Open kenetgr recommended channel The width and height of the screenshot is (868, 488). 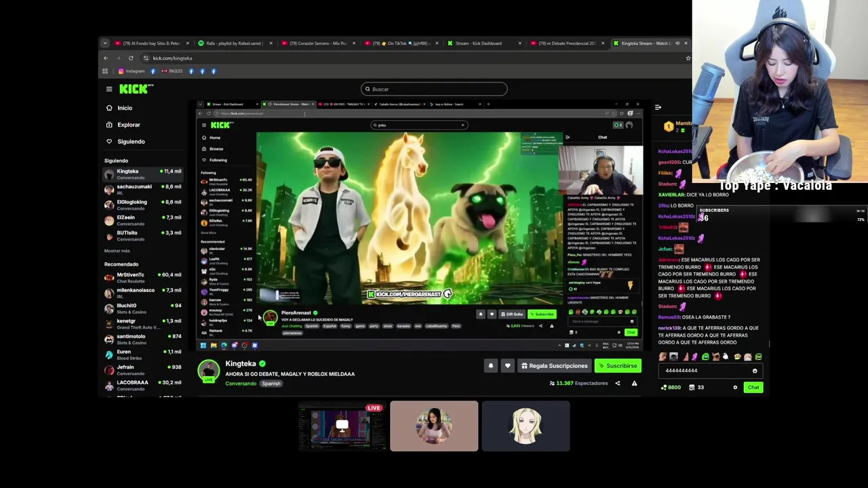[143, 323]
